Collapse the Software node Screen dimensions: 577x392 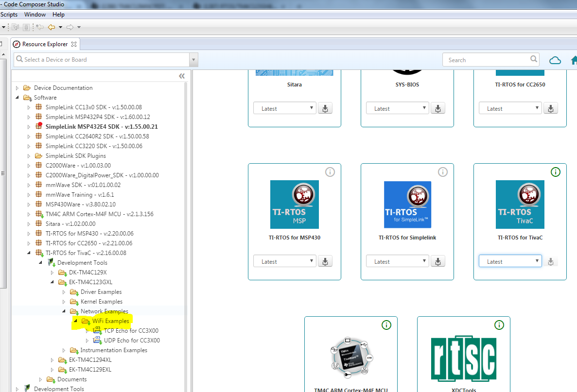tap(17, 98)
